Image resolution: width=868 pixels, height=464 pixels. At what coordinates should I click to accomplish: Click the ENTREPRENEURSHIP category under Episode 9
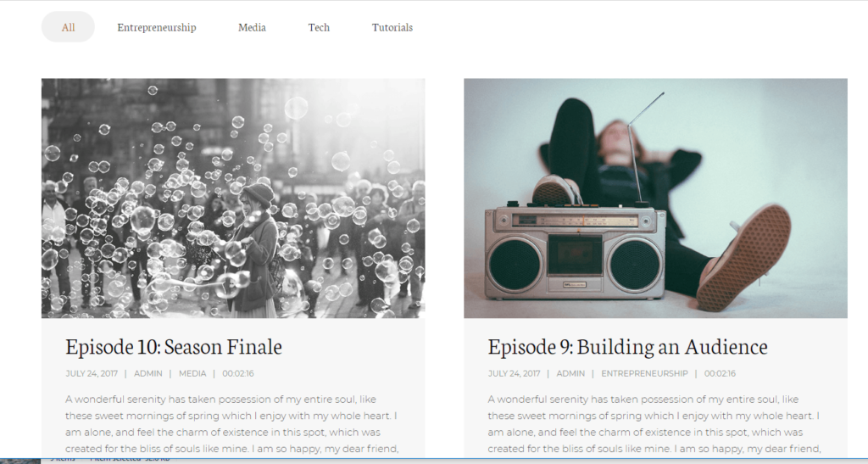(x=644, y=373)
